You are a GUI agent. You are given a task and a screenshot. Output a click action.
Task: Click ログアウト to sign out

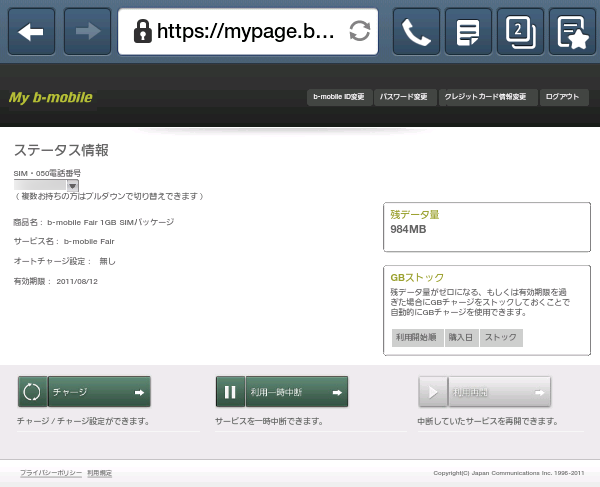564,97
